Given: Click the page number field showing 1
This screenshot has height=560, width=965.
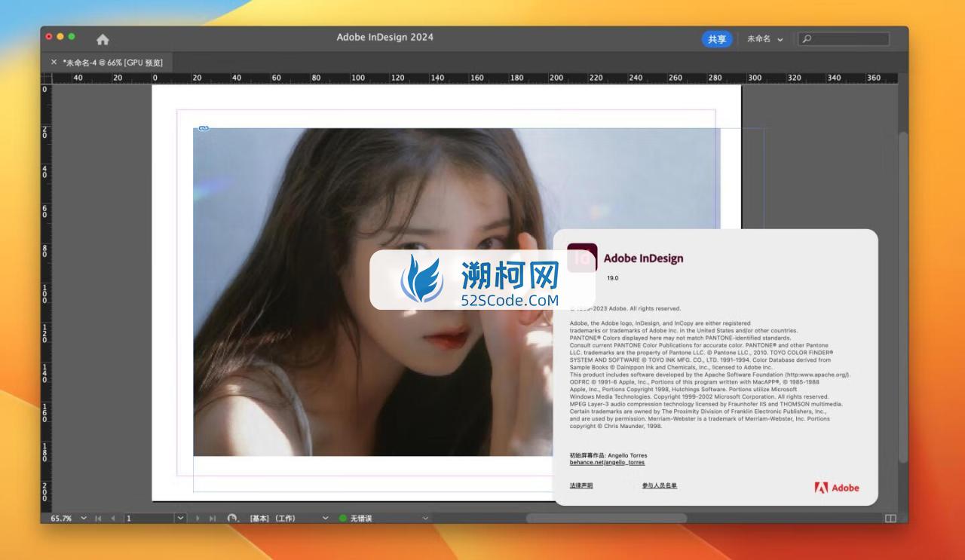Looking at the screenshot, I should point(149,519).
